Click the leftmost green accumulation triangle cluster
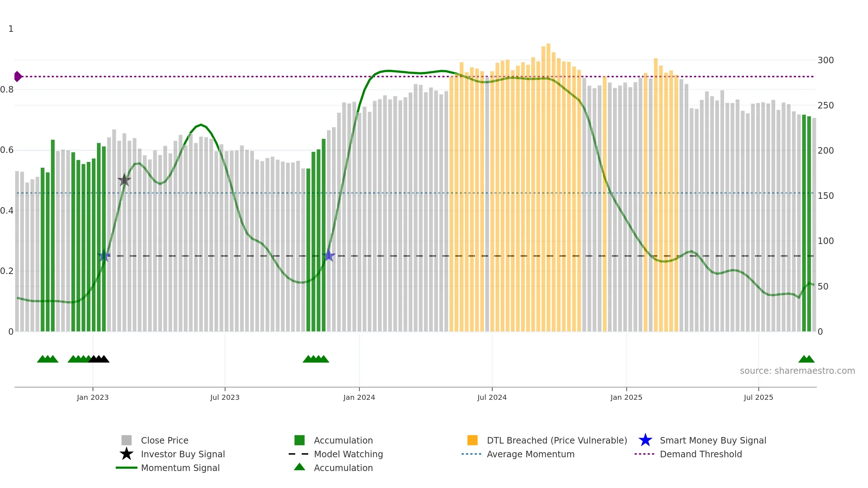Image resolution: width=868 pixels, height=488 pixels. 48,359
